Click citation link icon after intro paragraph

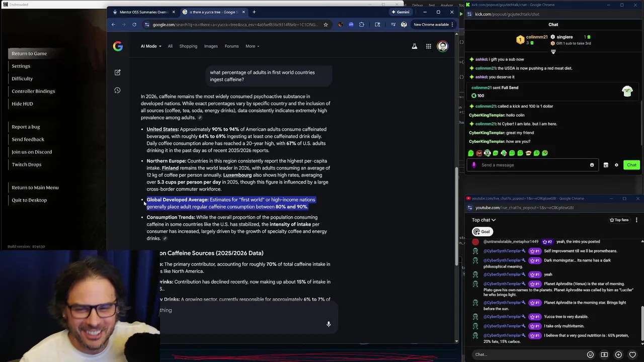point(200,118)
